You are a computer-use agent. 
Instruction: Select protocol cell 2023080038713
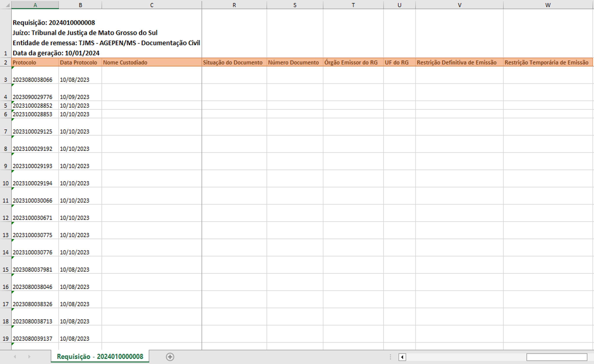(35, 317)
